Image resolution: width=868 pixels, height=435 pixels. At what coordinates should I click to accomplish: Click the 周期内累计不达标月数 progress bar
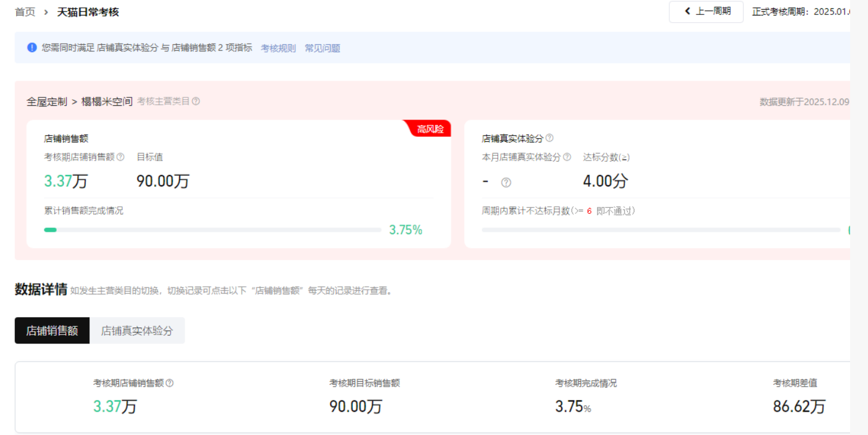[x=660, y=229]
